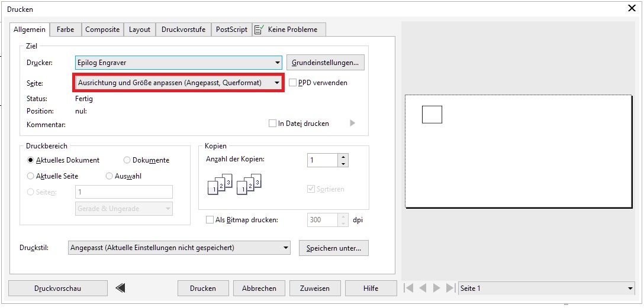This screenshot has height=308, width=644.
Task: Click the Zuweisen button
Action: pos(315,288)
